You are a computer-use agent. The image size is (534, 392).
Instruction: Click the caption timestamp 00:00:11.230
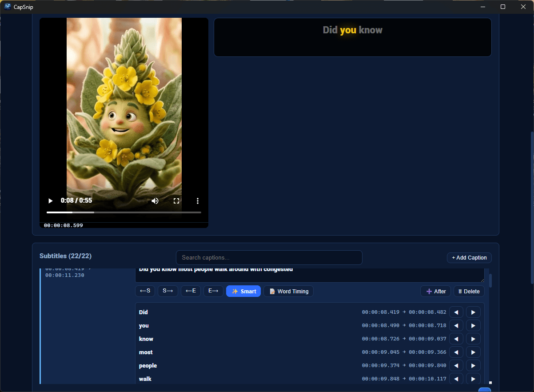[x=65, y=276]
